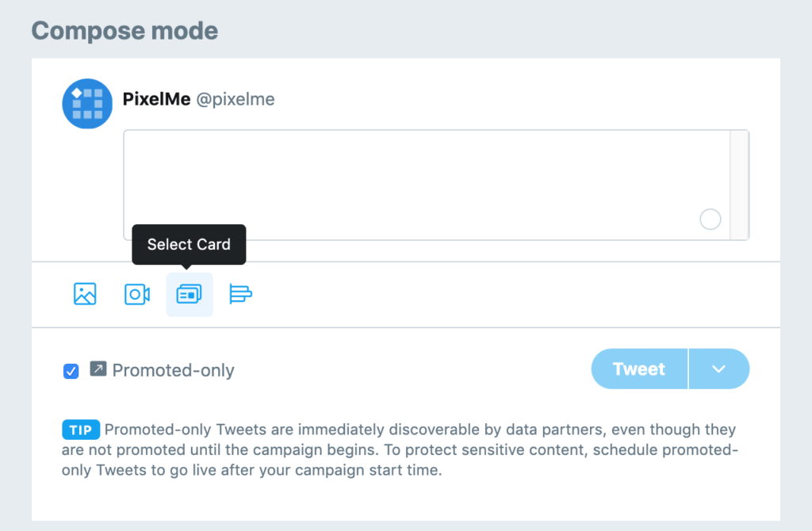Click the PixelMe account name
The width and height of the screenshot is (812, 531).
156,100
